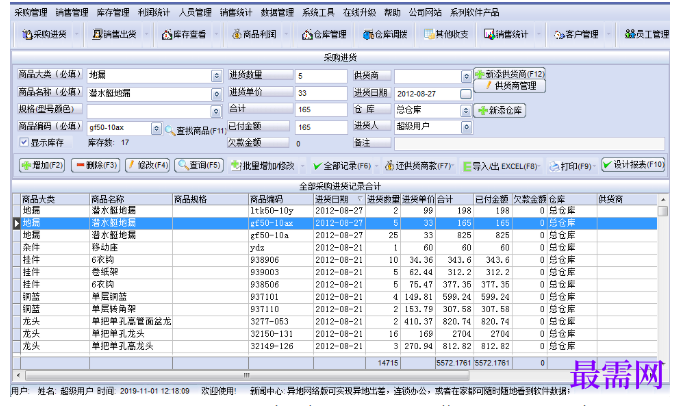Click 商品编码 column header
This screenshot has width=682, height=406.
(281, 199)
